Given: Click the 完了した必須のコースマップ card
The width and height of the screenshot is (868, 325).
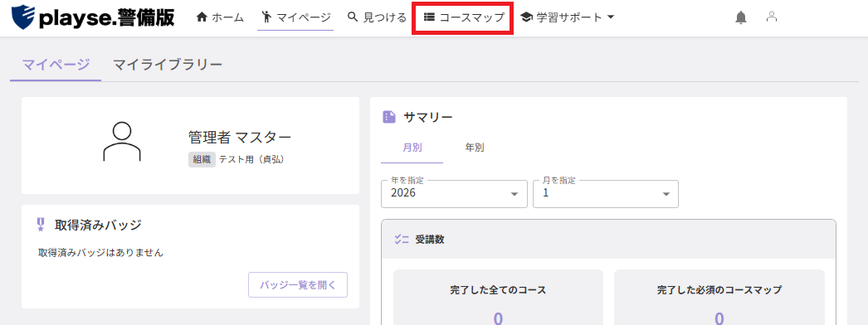Looking at the screenshot, I should 719,298.
